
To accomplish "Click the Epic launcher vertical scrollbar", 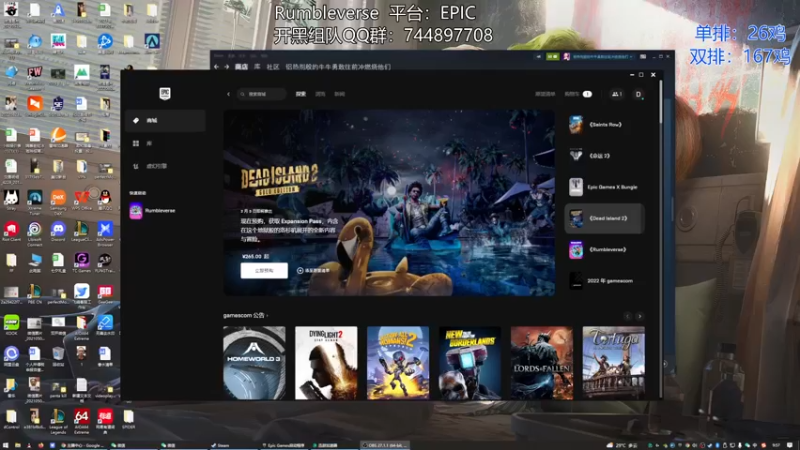I will (661, 102).
